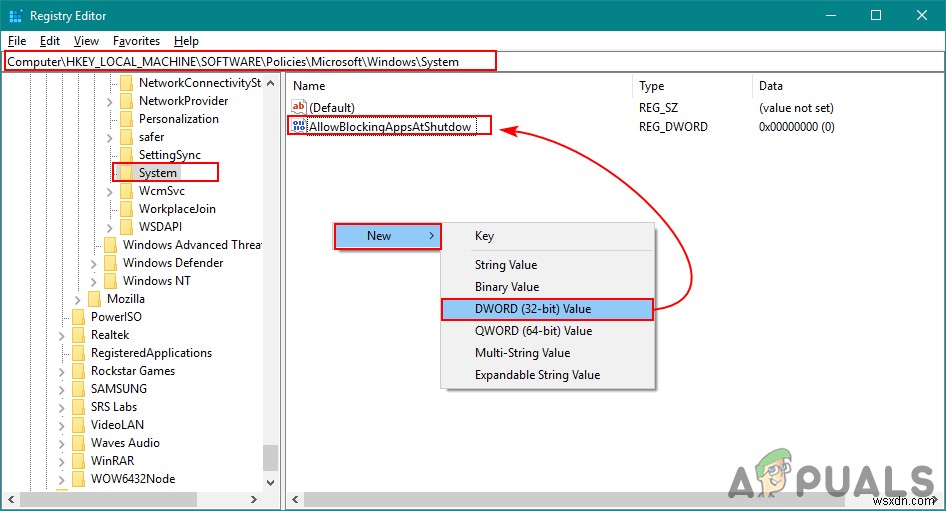Image resolution: width=946 pixels, height=511 pixels.
Task: Click the Waves Audio folder icon
Action: [x=78, y=443]
